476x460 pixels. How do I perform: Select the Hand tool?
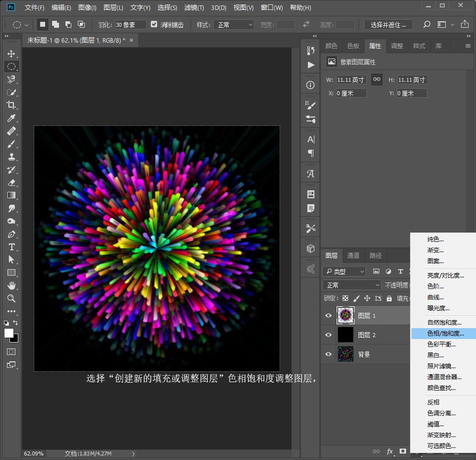[11, 286]
